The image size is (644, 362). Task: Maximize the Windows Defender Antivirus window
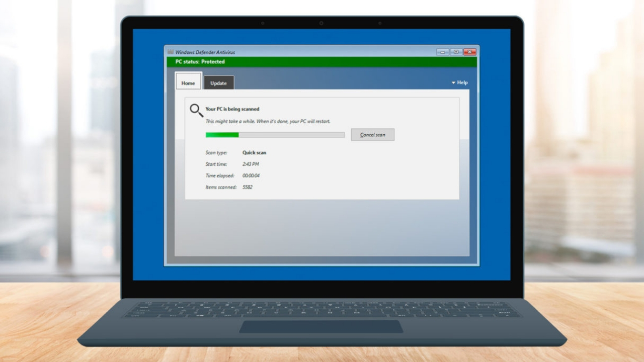pos(456,52)
